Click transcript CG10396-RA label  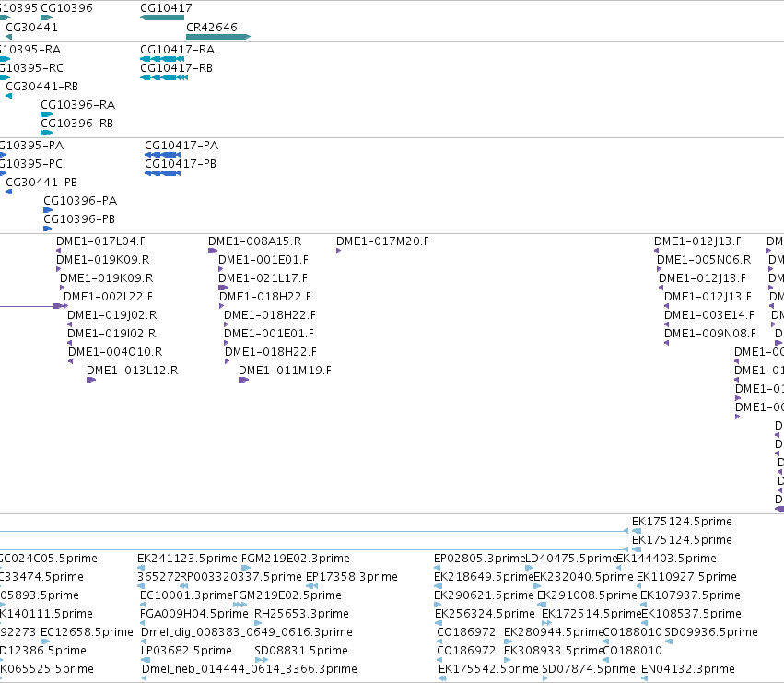pyautogui.click(x=78, y=105)
